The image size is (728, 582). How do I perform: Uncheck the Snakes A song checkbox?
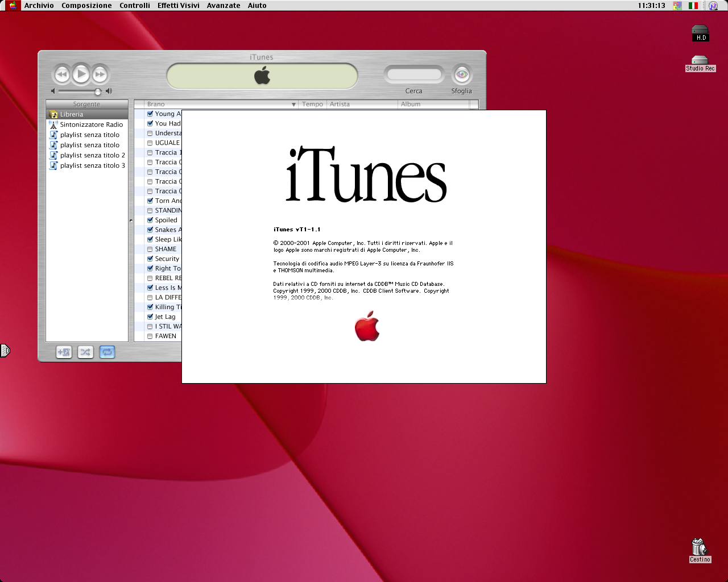pyautogui.click(x=150, y=230)
